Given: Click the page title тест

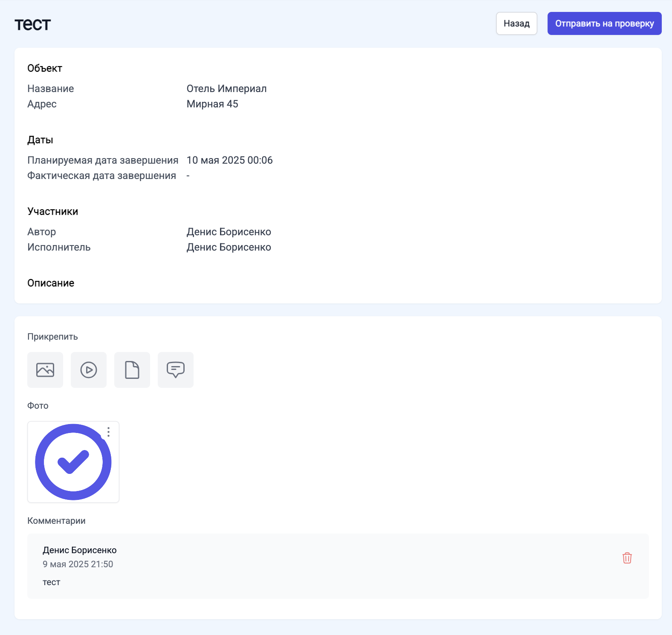Looking at the screenshot, I should (x=33, y=25).
